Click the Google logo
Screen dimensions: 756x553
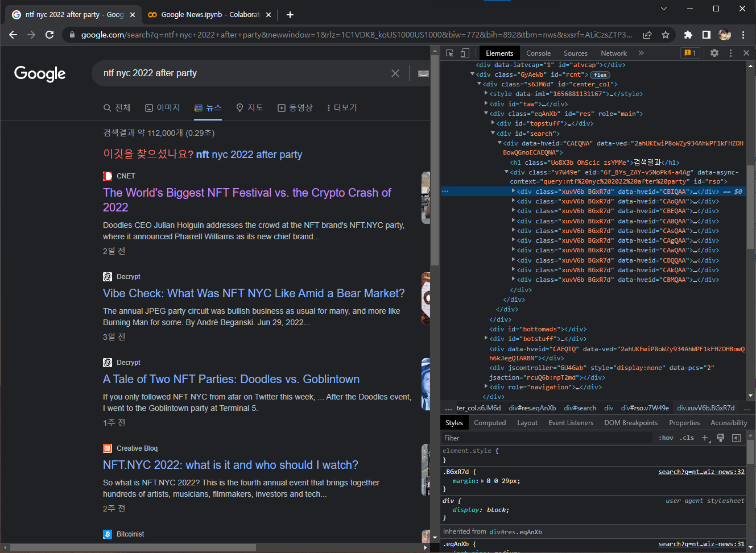[x=40, y=74]
